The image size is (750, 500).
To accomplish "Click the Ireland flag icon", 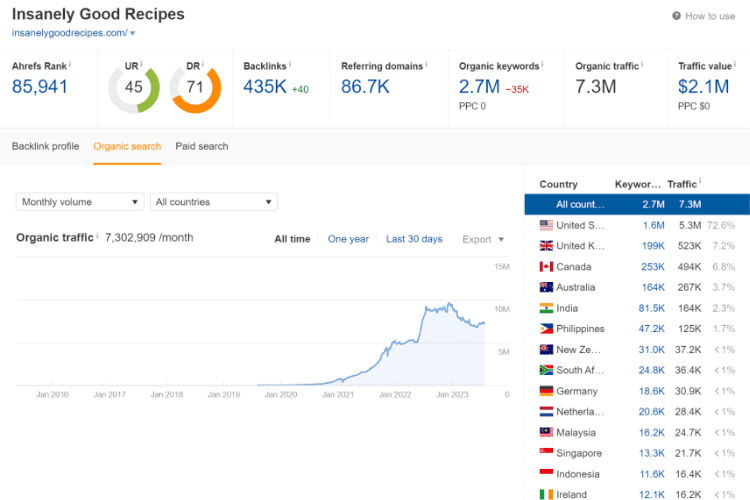I will [x=546, y=494].
